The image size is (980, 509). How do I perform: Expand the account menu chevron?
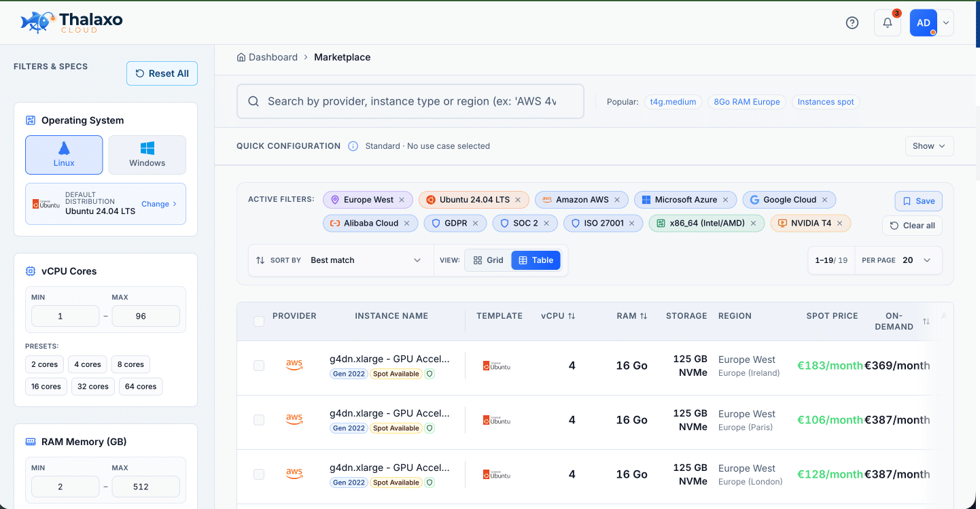click(946, 22)
